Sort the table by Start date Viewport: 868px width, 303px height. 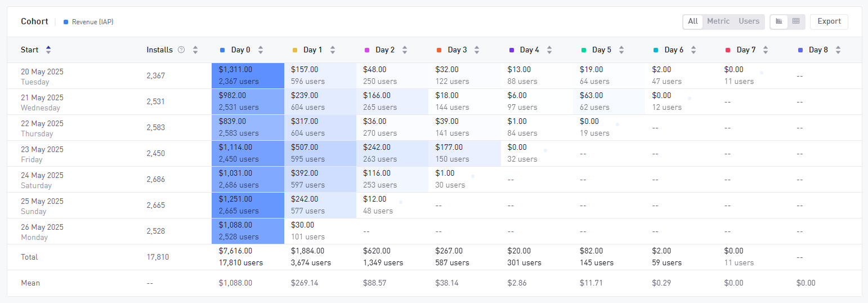click(48, 50)
